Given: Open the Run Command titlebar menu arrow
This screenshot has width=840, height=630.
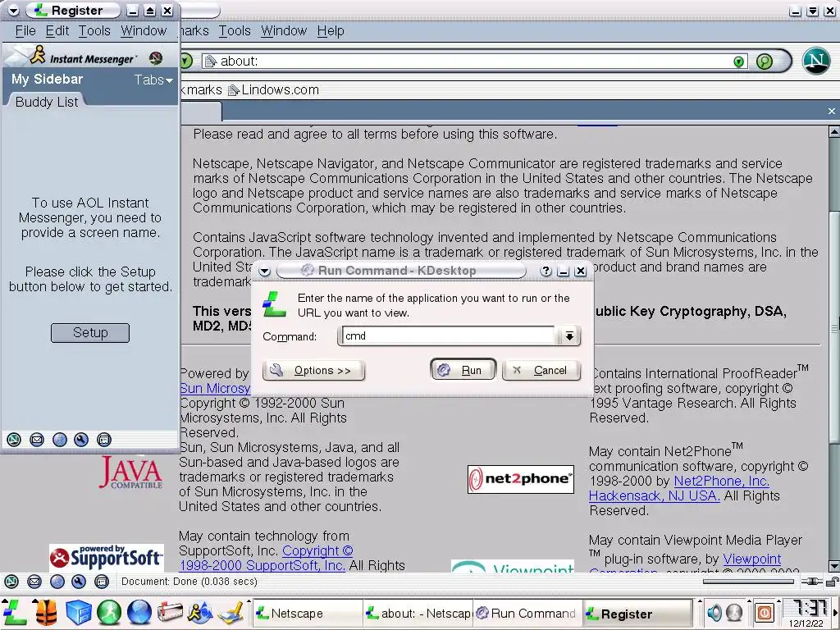Looking at the screenshot, I should point(265,271).
